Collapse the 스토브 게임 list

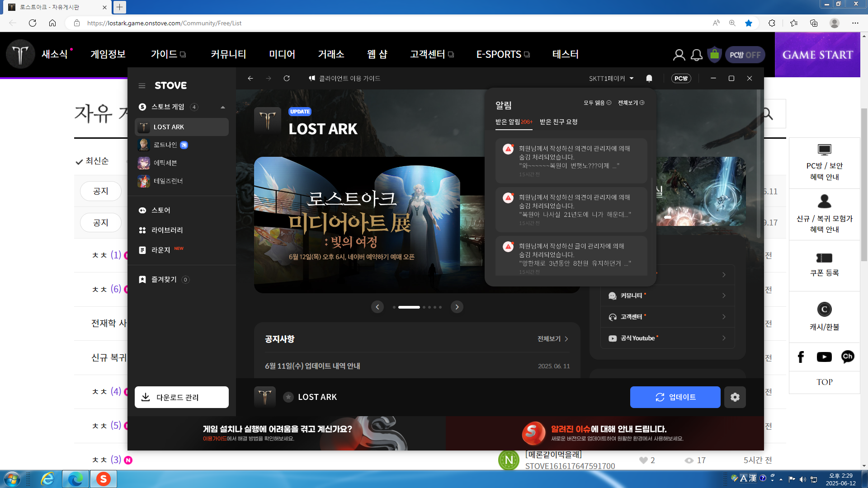coord(223,107)
